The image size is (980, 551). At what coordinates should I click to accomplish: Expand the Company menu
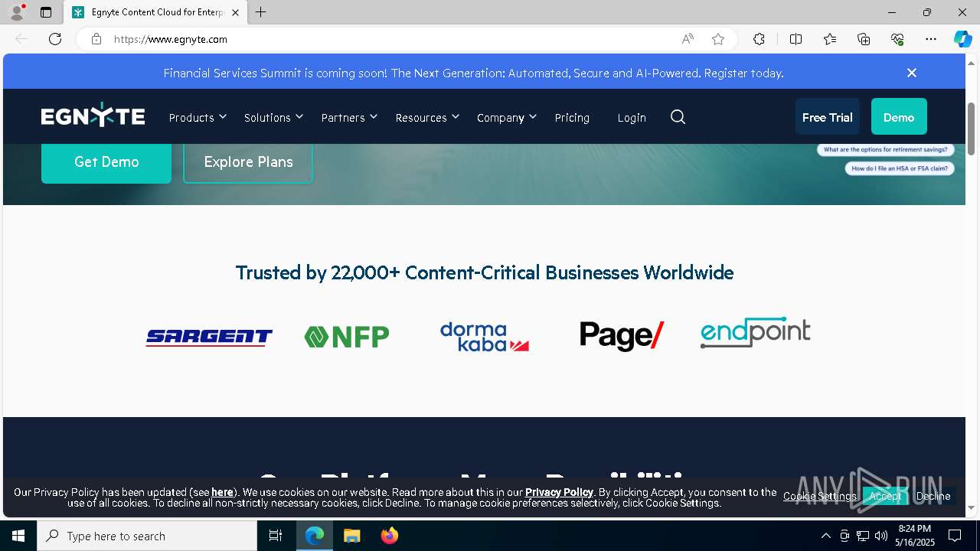pos(507,117)
